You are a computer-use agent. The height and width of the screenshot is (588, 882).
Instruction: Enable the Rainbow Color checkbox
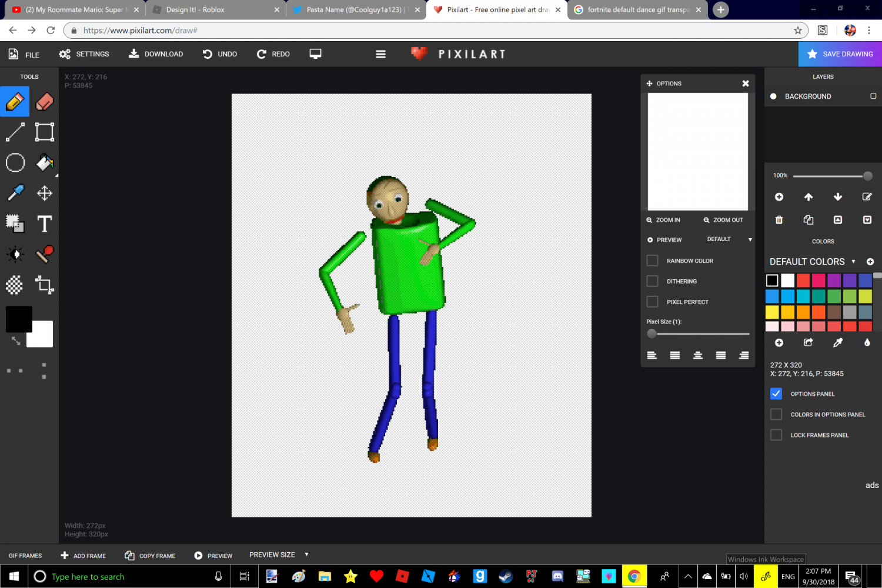pos(652,260)
